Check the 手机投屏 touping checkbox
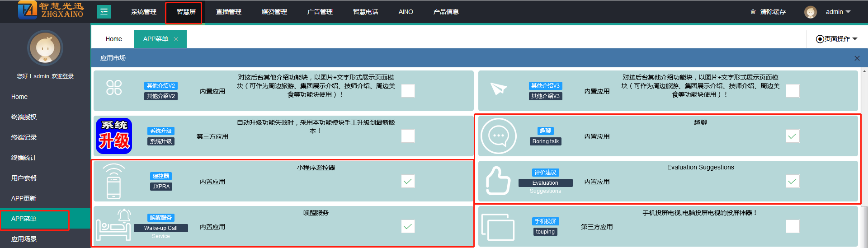The height and width of the screenshot is (248, 868). pos(792,226)
